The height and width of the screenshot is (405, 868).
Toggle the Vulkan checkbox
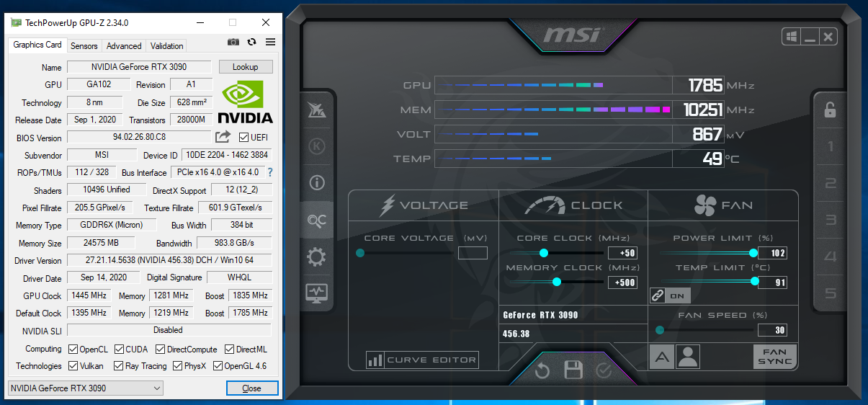coord(73,366)
